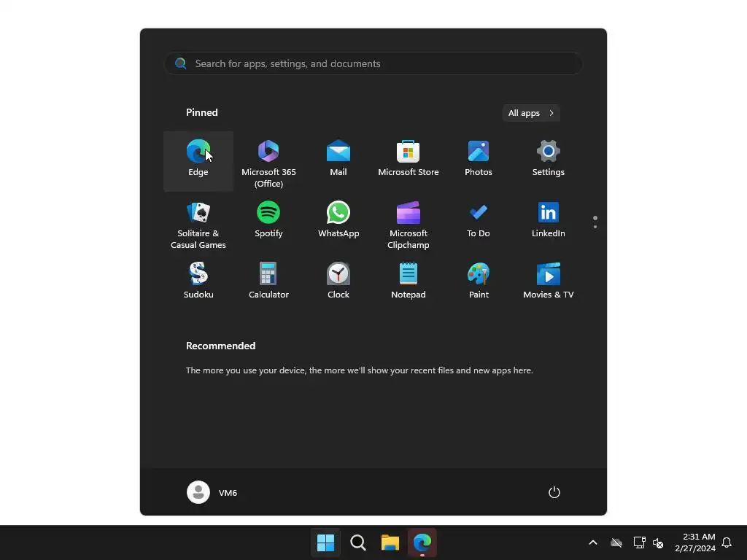Image resolution: width=747 pixels, height=560 pixels.
Task: Go to next pinned apps page dot
Action: click(595, 227)
